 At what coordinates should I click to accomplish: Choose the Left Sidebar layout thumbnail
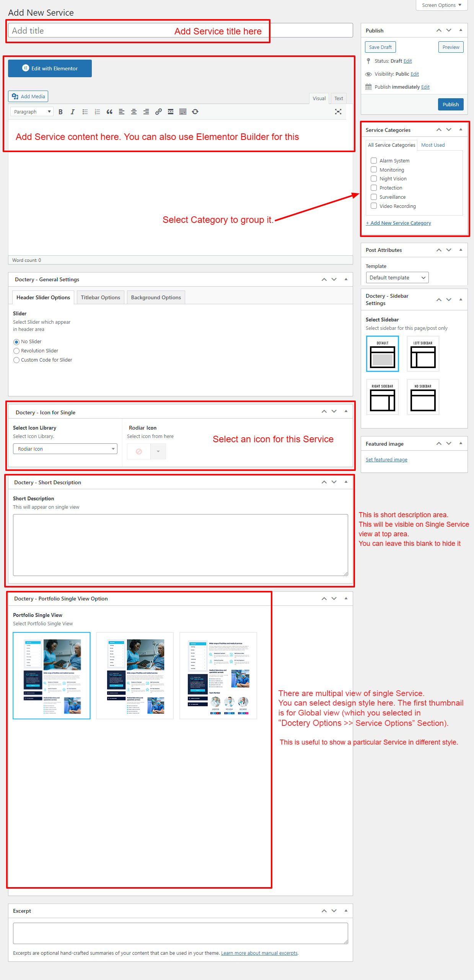[423, 354]
